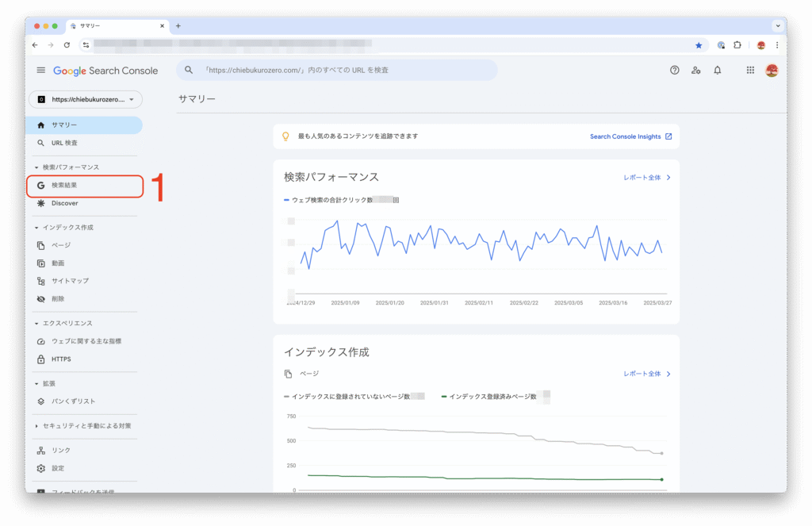Click the ウェブ検索の合計クリック数 legend

pos(341,200)
